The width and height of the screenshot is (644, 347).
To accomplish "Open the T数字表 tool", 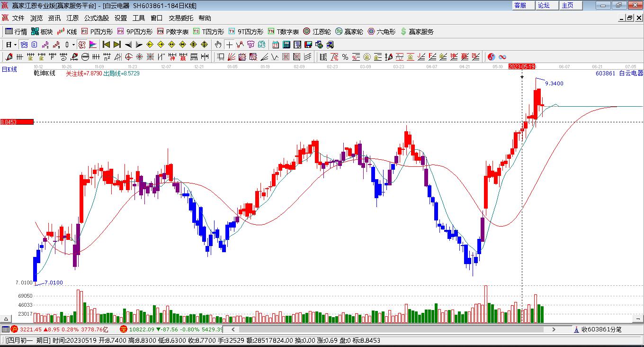I will [283, 32].
